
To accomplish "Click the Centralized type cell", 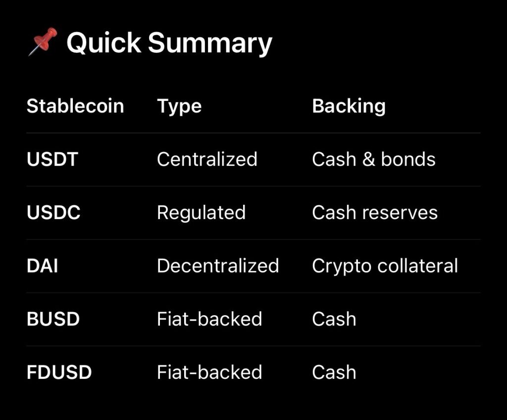I will [x=207, y=159].
